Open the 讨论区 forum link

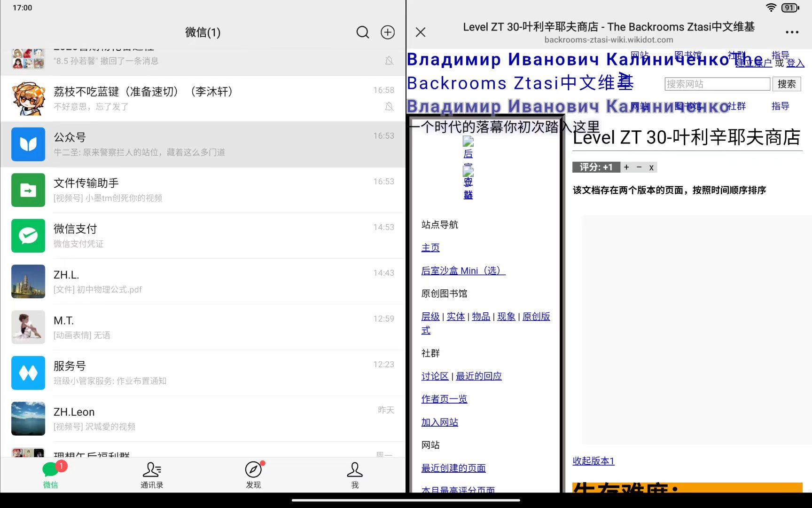435,376
